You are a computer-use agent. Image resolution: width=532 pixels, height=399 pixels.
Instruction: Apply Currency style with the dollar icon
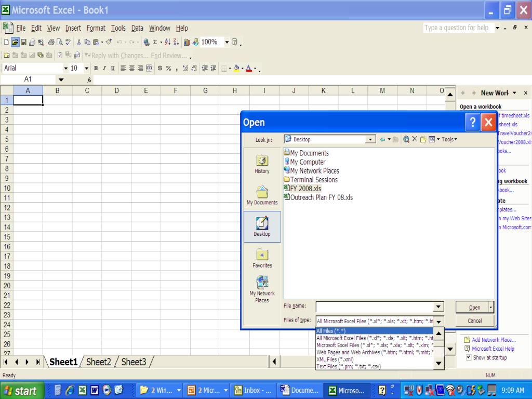[x=160, y=68]
